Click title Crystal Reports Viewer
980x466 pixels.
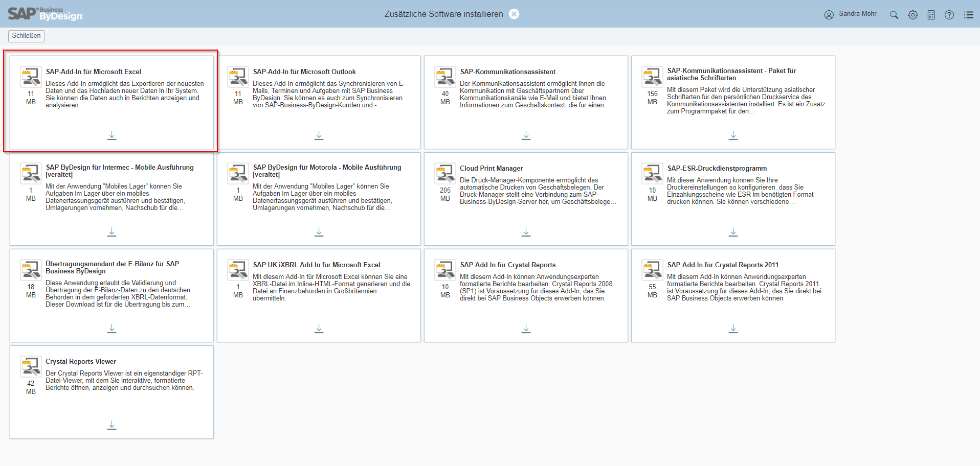pos(81,361)
